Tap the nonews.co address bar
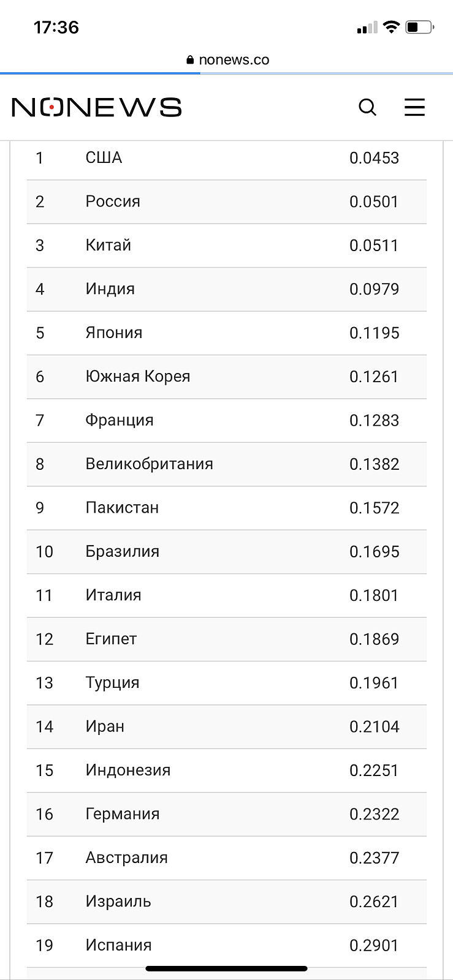The width and height of the screenshot is (453, 980). (x=234, y=60)
